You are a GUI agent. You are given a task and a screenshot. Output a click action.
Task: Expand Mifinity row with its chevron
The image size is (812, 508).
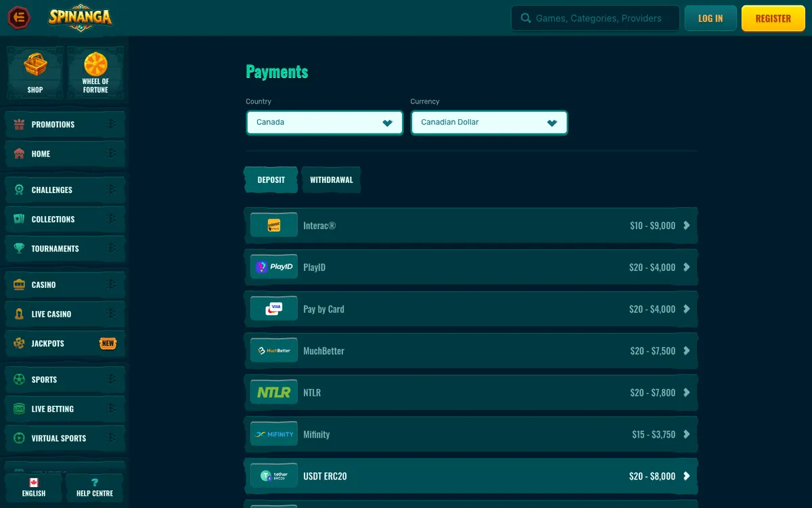pos(686,434)
